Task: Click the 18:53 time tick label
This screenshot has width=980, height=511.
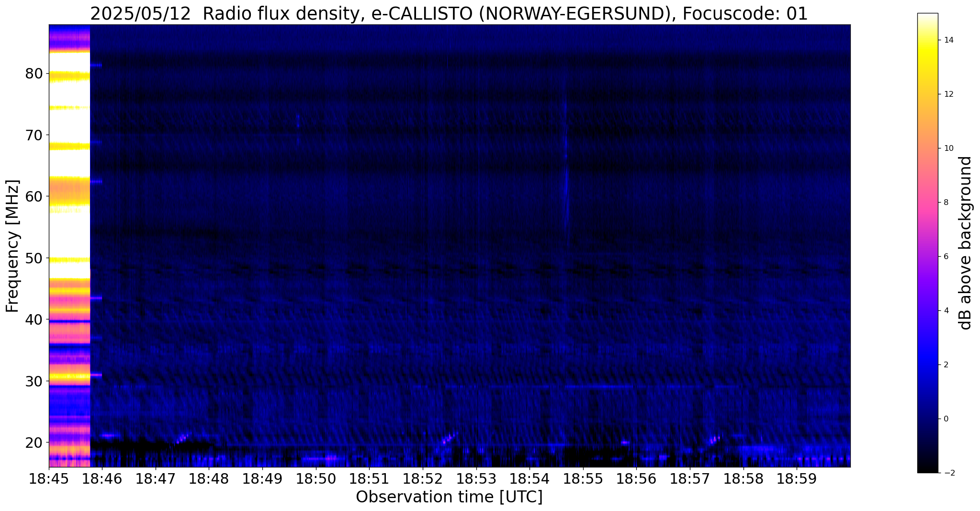Action: coord(476,478)
